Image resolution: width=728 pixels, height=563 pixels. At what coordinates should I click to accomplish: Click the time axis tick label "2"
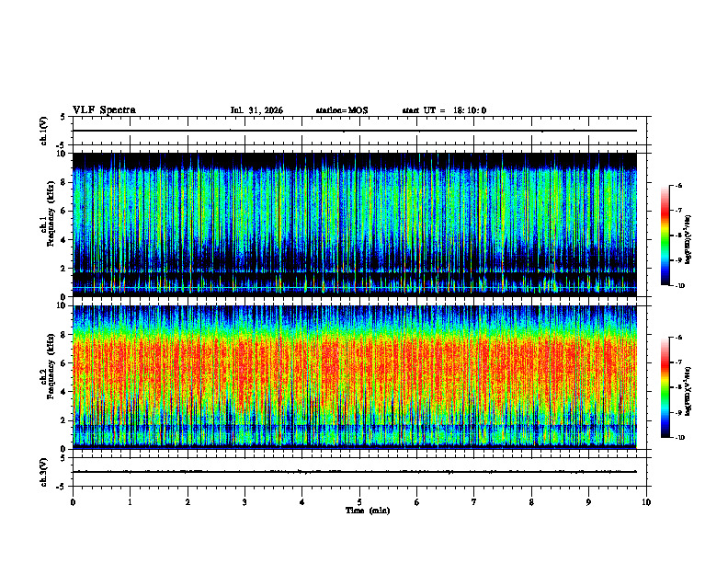pyautogui.click(x=188, y=502)
